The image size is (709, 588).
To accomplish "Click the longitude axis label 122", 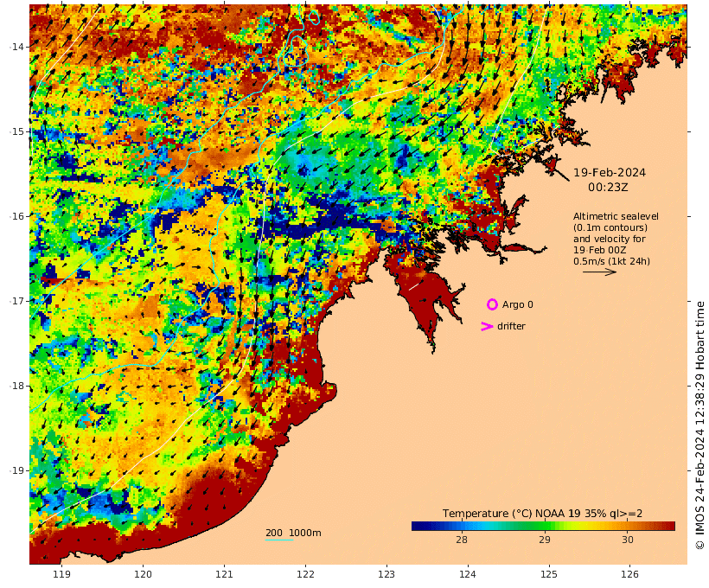I will (305, 574).
